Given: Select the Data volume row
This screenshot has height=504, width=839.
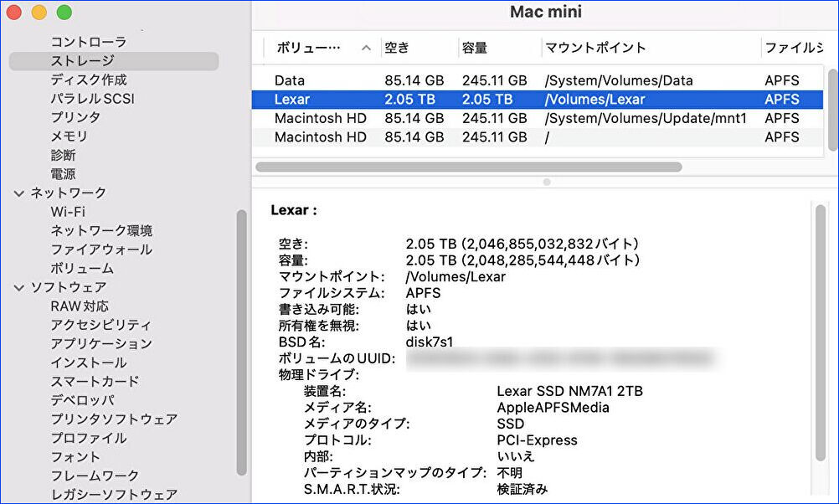Looking at the screenshot, I should coord(538,80).
